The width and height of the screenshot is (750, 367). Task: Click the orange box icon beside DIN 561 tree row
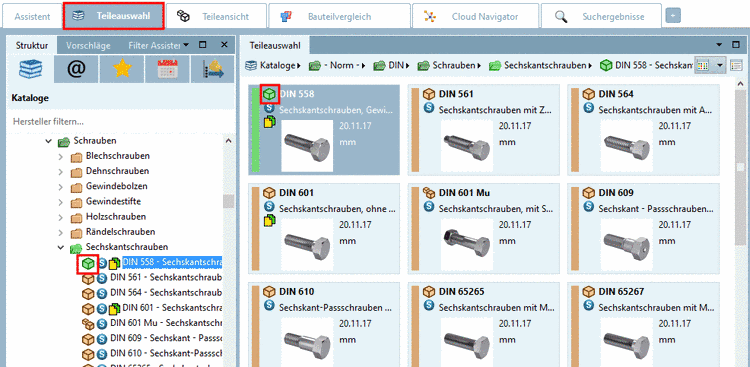pyautogui.click(x=88, y=278)
